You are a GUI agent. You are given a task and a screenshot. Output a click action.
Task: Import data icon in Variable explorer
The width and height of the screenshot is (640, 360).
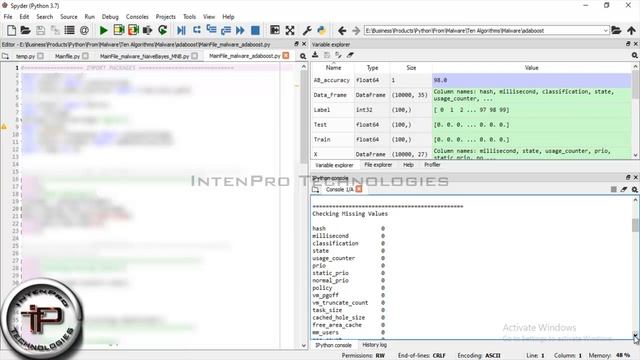(315, 55)
